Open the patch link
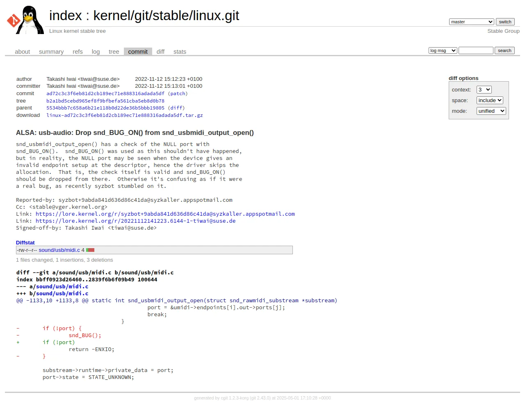The image size is (525, 420). 178,94
